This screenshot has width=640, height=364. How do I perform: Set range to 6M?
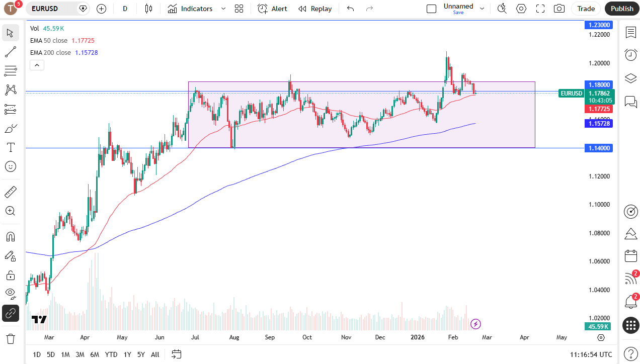click(95, 354)
